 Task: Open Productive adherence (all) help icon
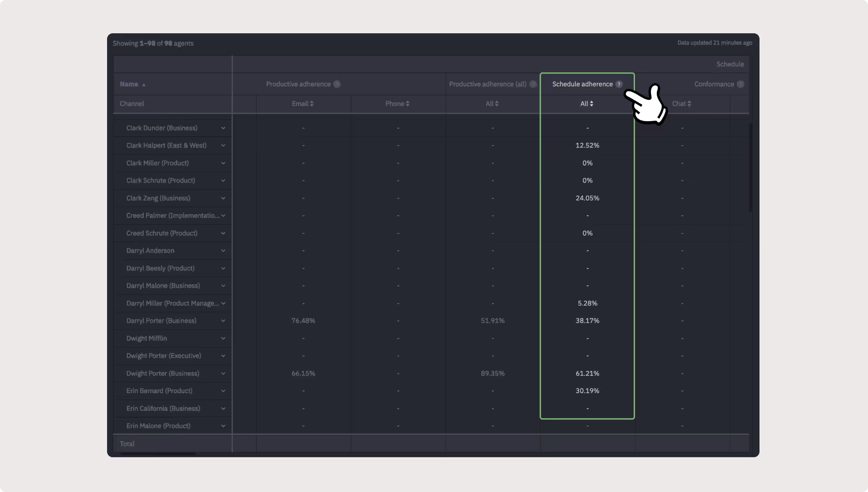533,84
